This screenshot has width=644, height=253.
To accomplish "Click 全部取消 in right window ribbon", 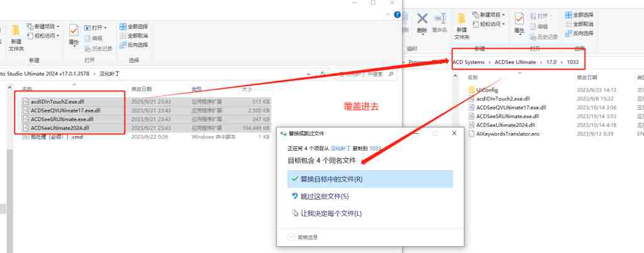I will pos(579,24).
